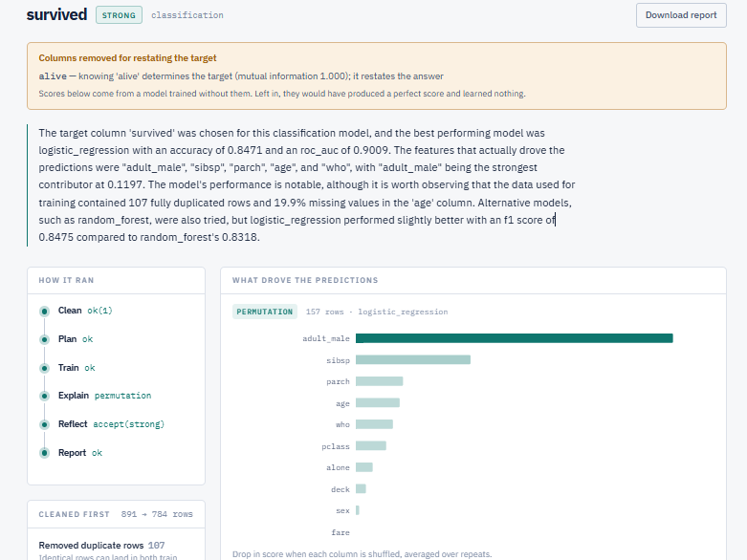The width and height of the screenshot is (747, 560).
Task: Click the parch importance bar
Action: [379, 381]
